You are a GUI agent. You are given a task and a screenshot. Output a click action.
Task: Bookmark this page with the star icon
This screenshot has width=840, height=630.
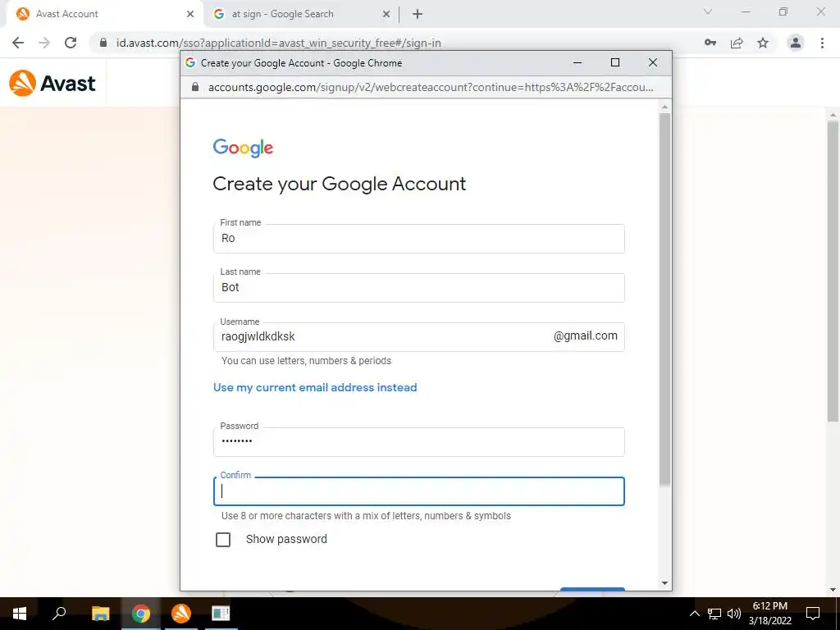(763, 43)
